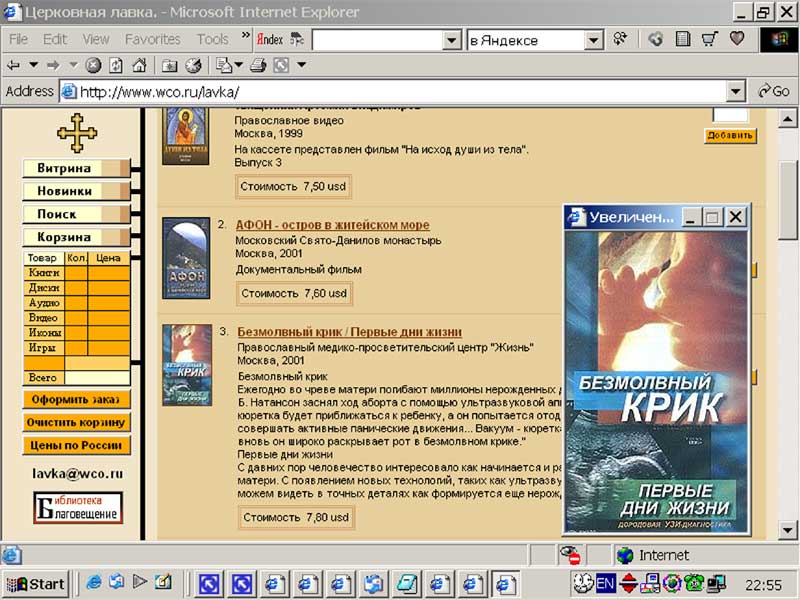Click the Go button

773,92
